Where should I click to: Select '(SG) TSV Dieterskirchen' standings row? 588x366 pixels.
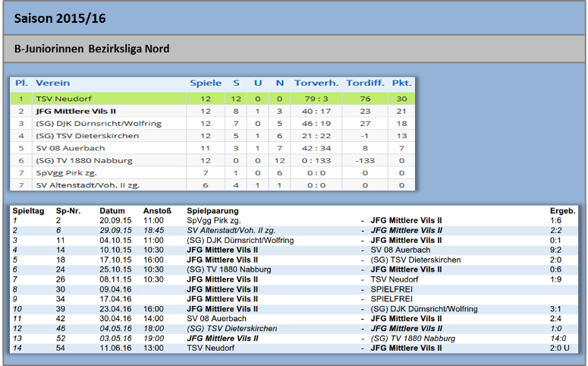pos(212,136)
